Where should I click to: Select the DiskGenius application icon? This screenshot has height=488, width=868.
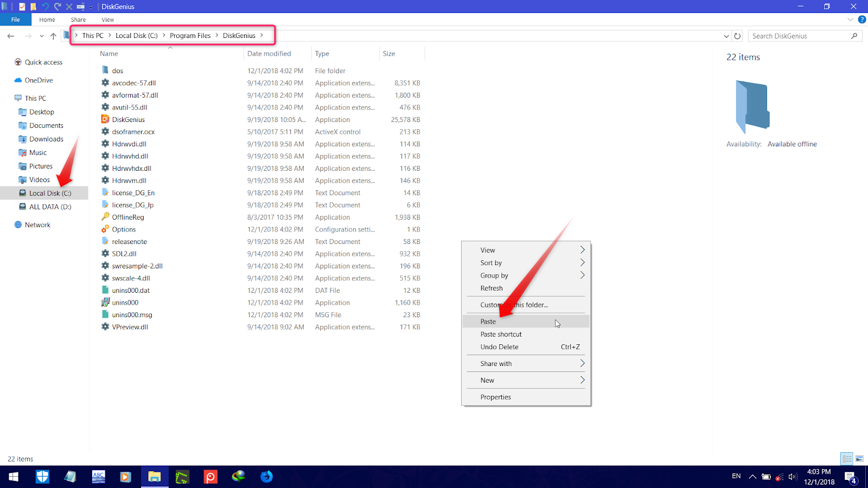pyautogui.click(x=105, y=119)
